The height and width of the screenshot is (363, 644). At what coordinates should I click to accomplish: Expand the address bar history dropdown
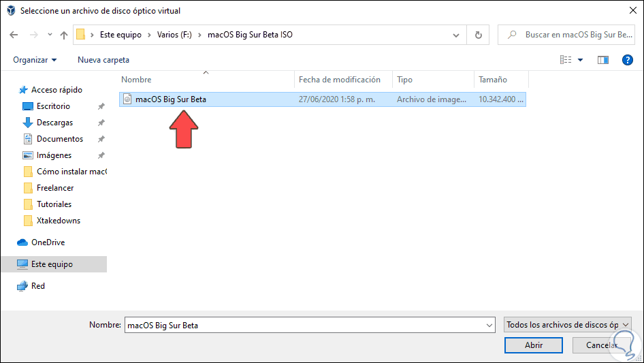[x=455, y=35]
